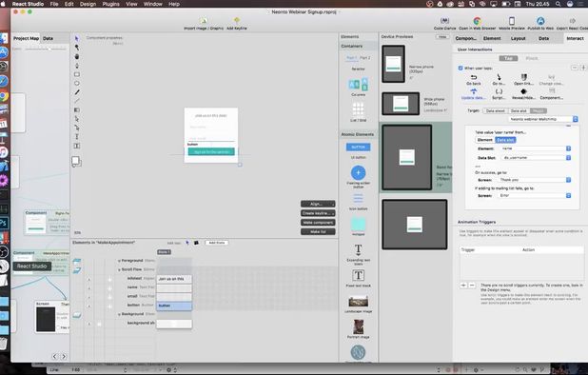
Task: Click the Add Frame button
Action: click(x=217, y=243)
